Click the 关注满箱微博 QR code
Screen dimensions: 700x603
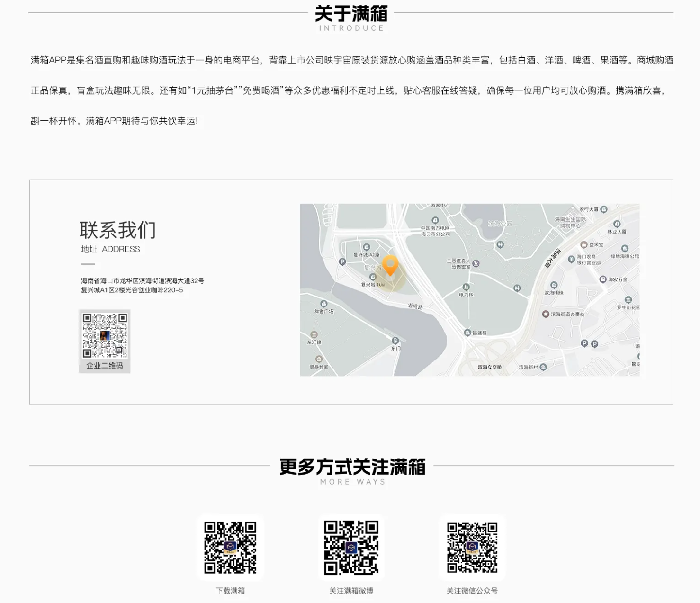tap(351, 548)
